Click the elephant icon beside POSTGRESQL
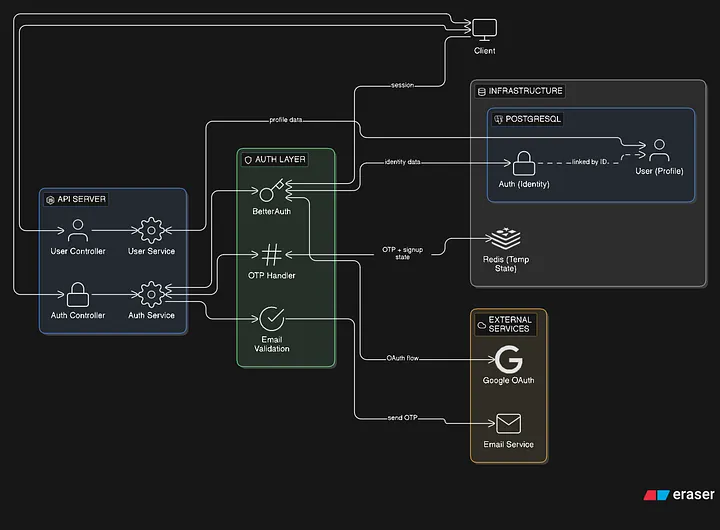Image resolution: width=720 pixels, height=530 pixels. click(x=498, y=119)
